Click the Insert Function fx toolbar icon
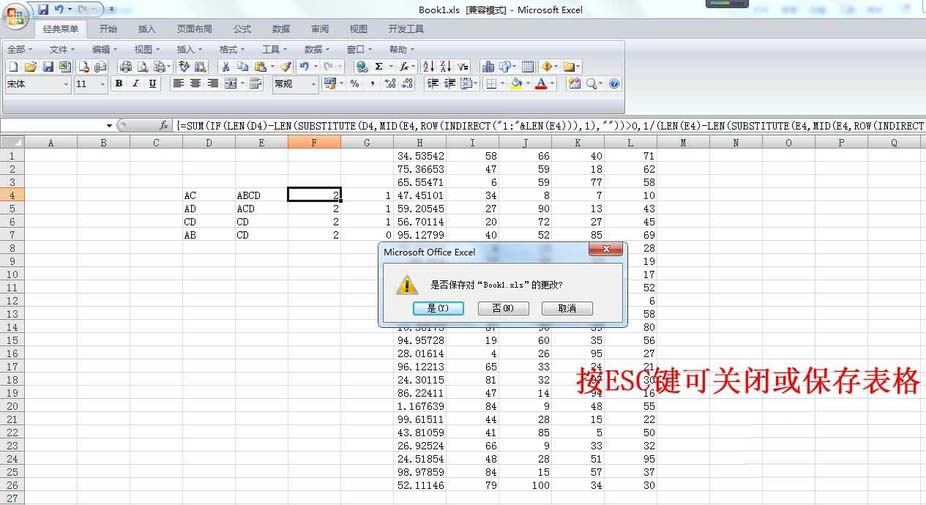The image size is (926, 505). (404, 66)
